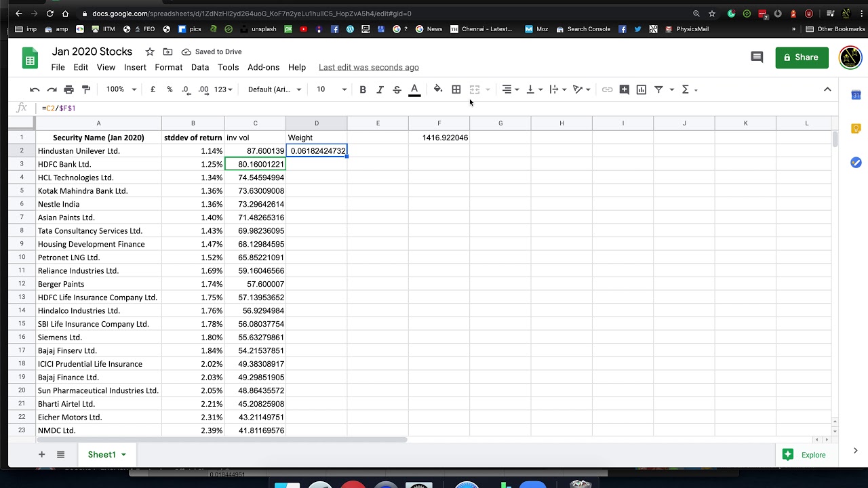Click the formula bar input
Viewport: 868px width, 488px height.
[x=434, y=108]
